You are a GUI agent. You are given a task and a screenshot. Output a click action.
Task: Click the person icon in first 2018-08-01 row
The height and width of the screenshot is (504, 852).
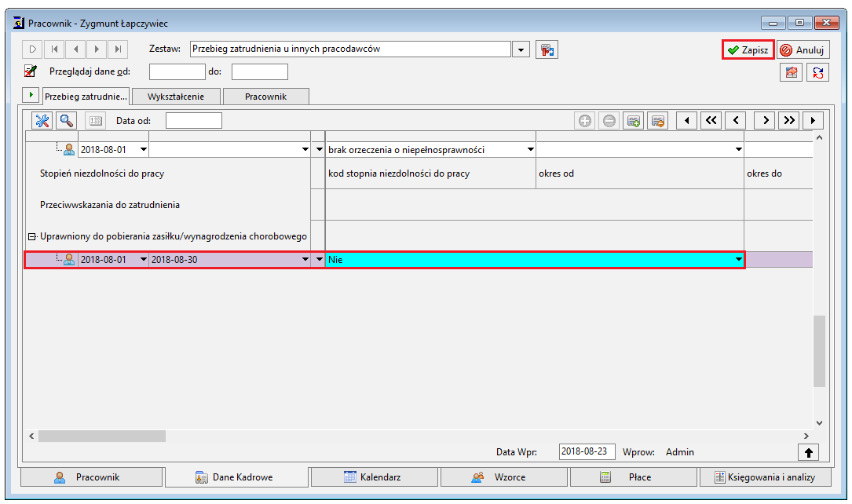point(69,149)
